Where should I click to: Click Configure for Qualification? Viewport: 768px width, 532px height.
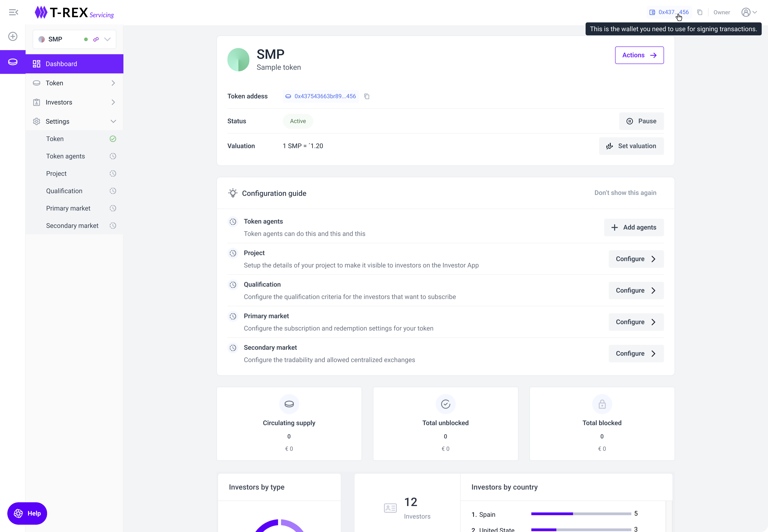point(636,290)
